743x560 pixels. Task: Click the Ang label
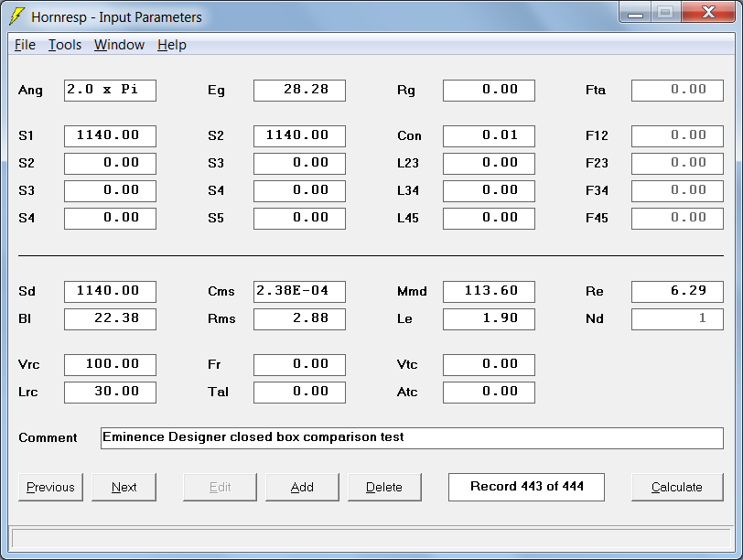pos(30,91)
